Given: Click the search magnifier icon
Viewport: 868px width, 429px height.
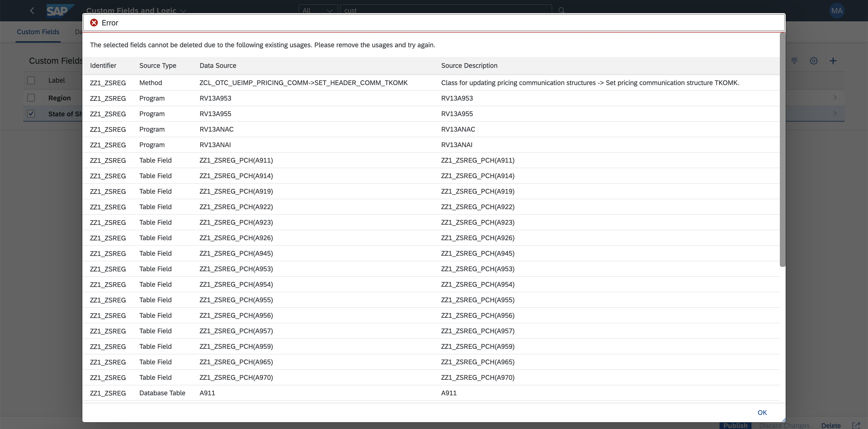Looking at the screenshot, I should (561, 10).
